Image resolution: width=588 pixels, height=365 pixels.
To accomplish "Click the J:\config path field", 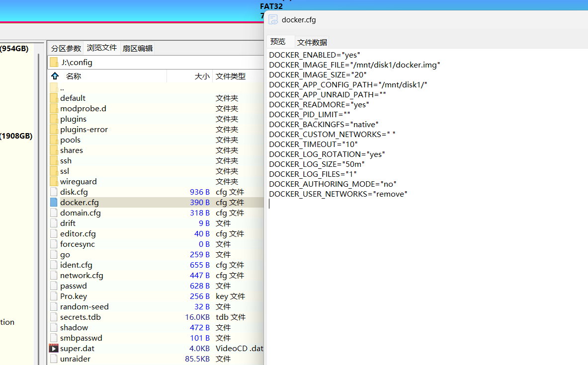I will (x=156, y=62).
